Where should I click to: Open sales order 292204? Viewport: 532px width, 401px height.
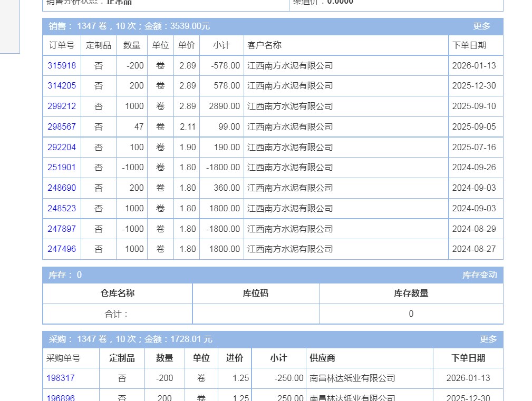(62, 148)
